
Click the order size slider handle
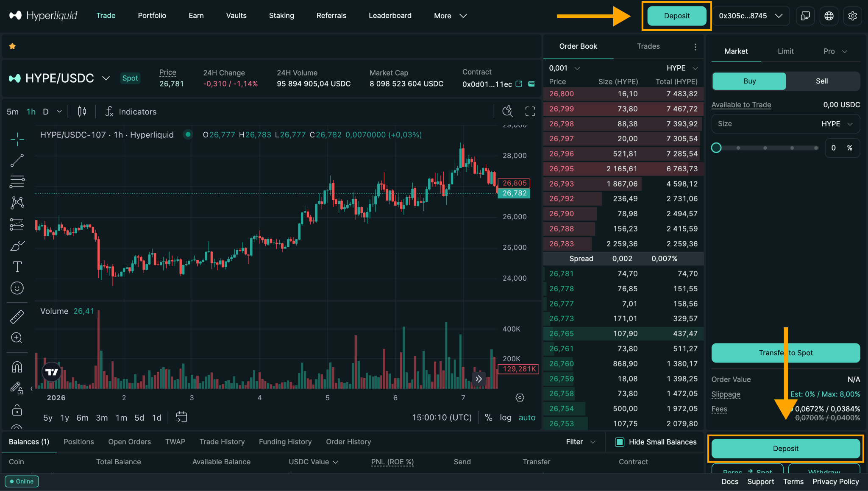click(716, 148)
